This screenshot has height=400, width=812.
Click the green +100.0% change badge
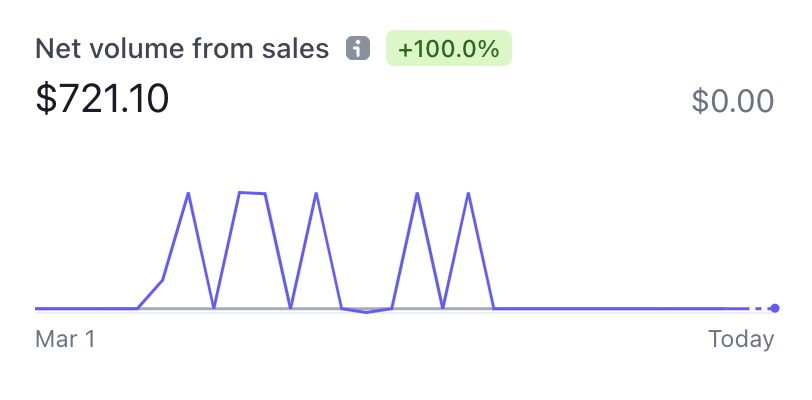click(x=448, y=48)
